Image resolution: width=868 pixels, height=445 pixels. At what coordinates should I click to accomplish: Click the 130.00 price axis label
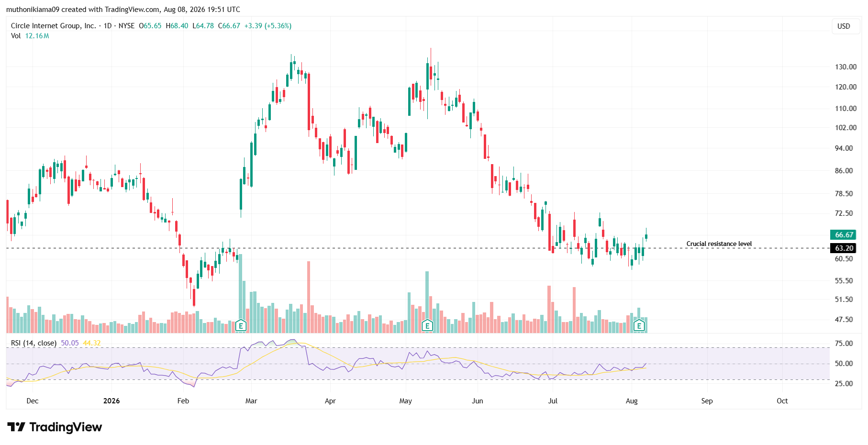click(x=846, y=67)
